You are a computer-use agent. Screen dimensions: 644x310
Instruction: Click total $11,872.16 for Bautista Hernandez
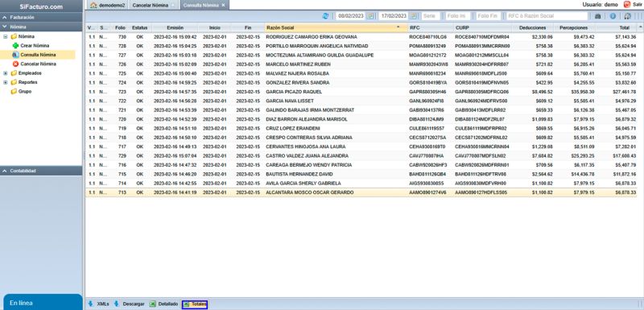click(625, 174)
